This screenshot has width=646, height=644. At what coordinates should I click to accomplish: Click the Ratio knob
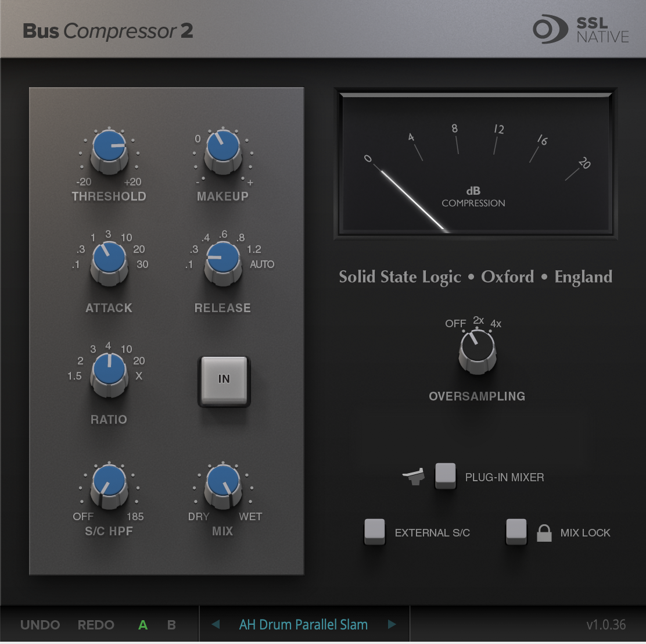click(109, 375)
